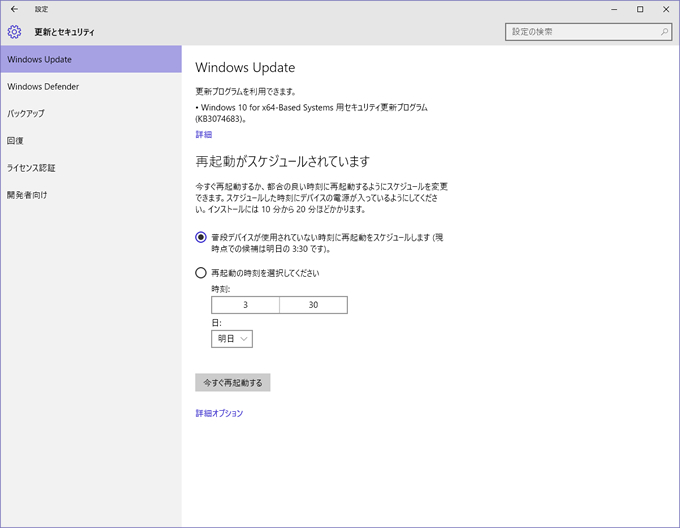Screen dimensions: 680x528
Task: Open 詳細オプション link
Action: click(x=219, y=413)
